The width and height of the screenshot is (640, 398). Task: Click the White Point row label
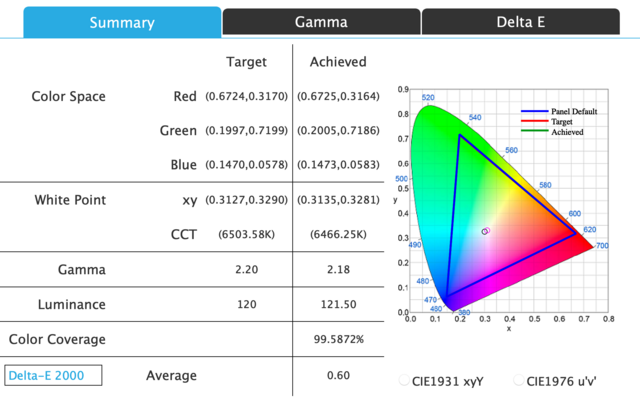tap(70, 200)
